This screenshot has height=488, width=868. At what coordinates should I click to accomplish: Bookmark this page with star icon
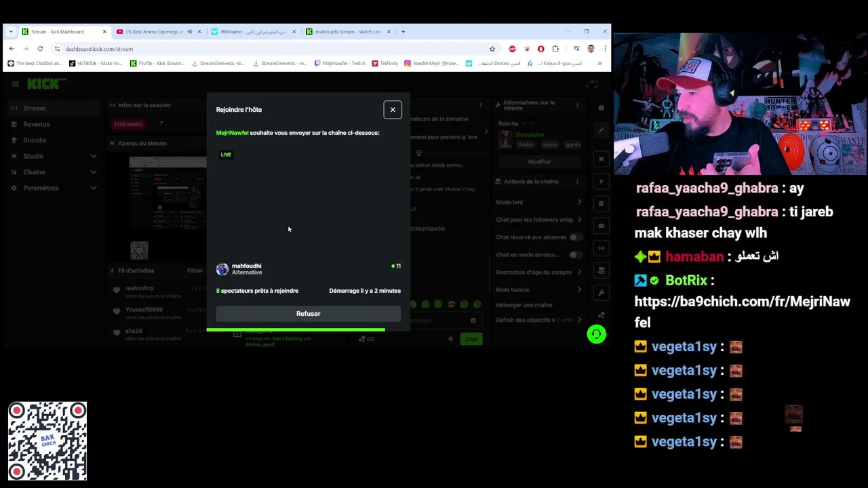pyautogui.click(x=492, y=49)
